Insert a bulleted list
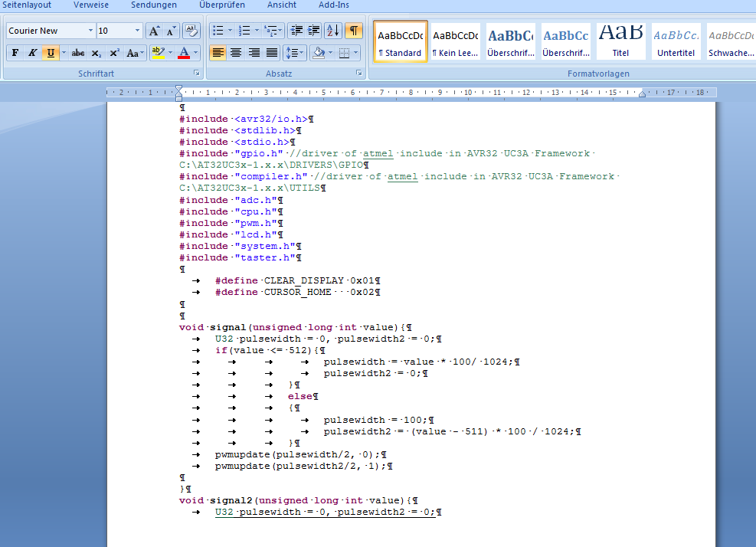 218,31
